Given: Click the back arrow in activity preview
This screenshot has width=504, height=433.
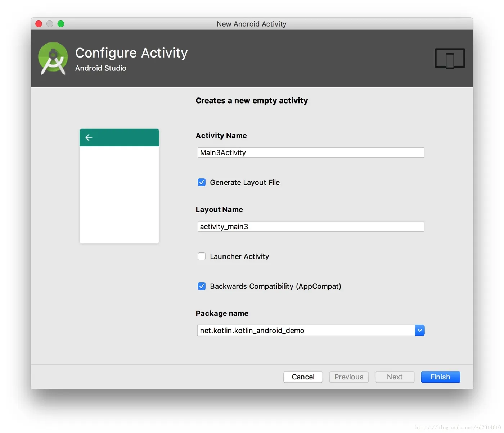Looking at the screenshot, I should tap(89, 137).
